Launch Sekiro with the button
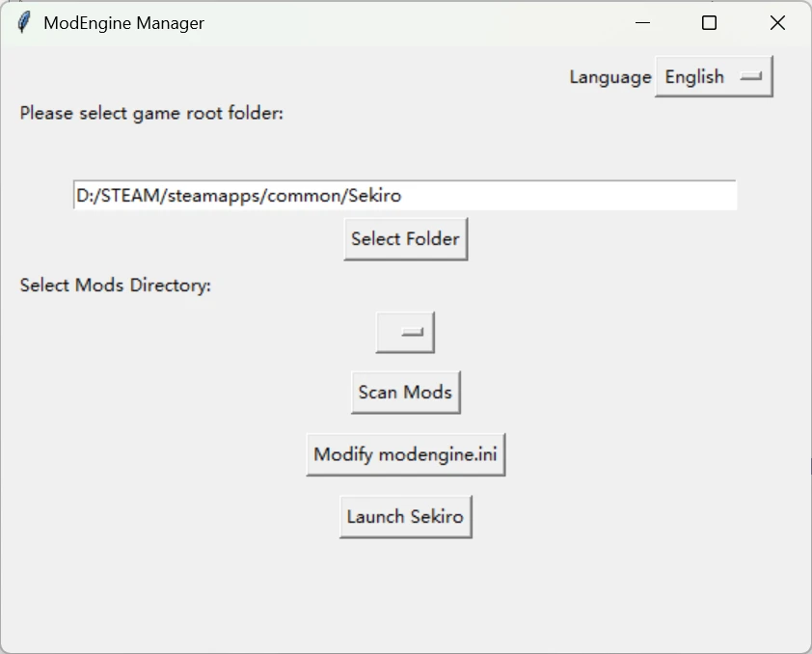Viewport: 812px width, 654px height. point(405,517)
